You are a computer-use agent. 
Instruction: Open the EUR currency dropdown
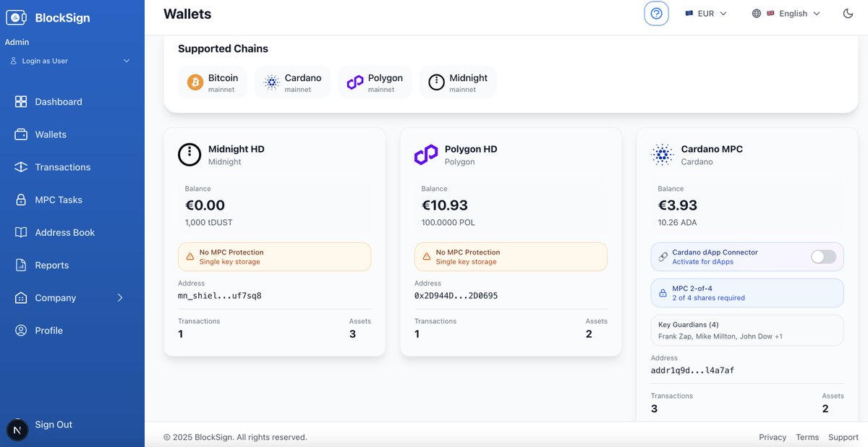pyautogui.click(x=706, y=13)
